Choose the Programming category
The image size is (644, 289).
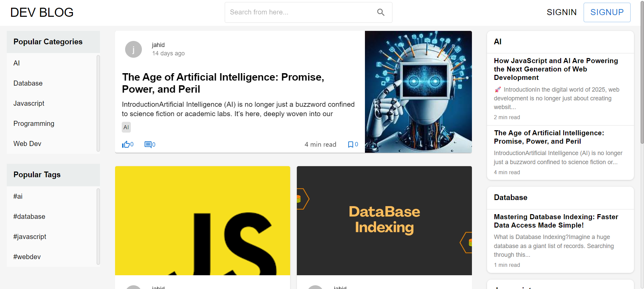point(34,124)
